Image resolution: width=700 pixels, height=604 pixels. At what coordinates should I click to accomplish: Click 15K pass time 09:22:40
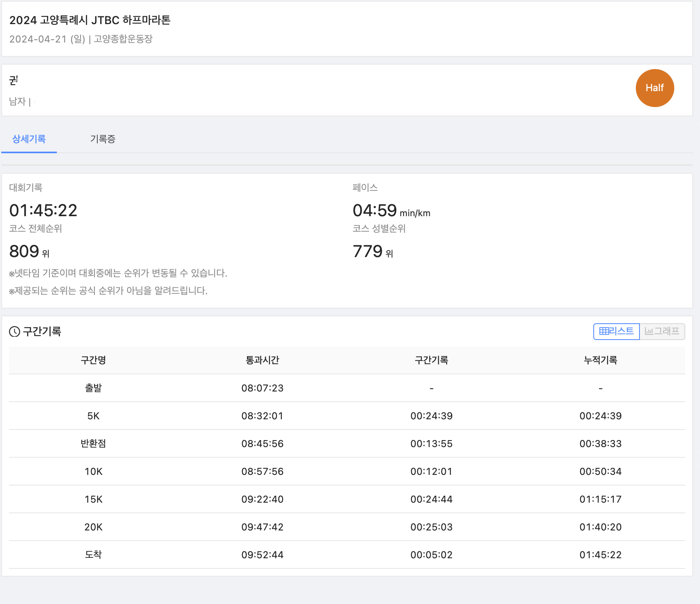coord(262,499)
